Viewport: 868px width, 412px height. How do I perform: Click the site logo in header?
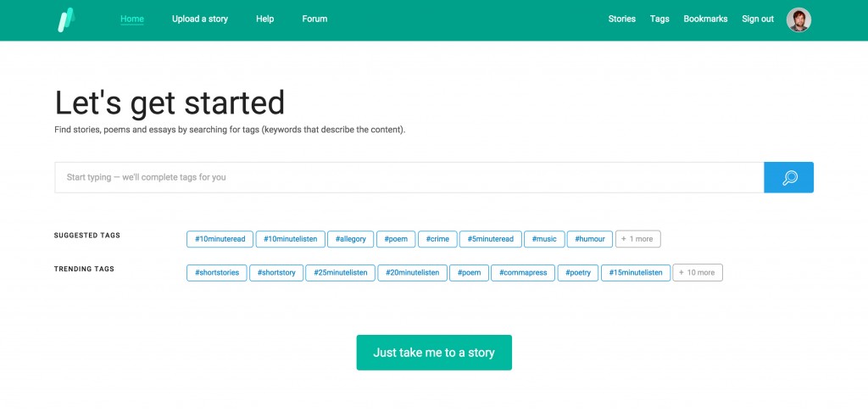pos(65,19)
